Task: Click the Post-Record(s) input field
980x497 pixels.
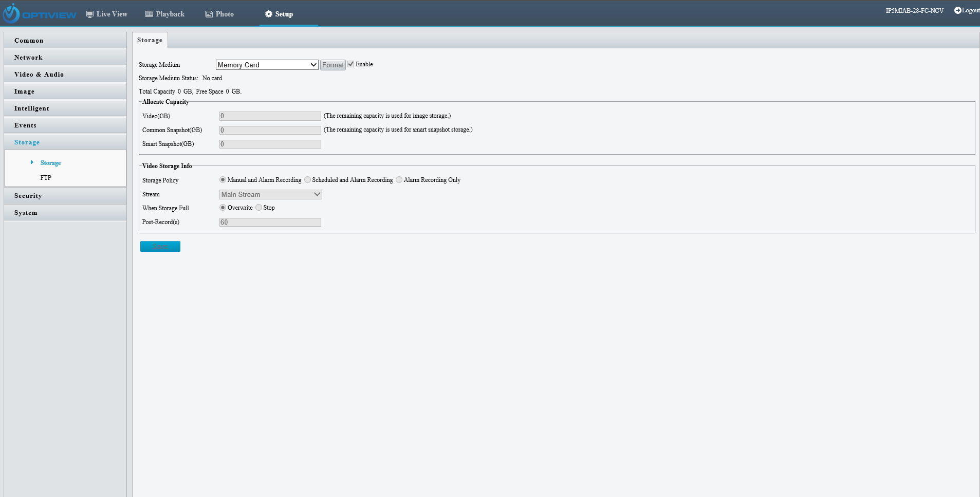Action: click(x=270, y=223)
